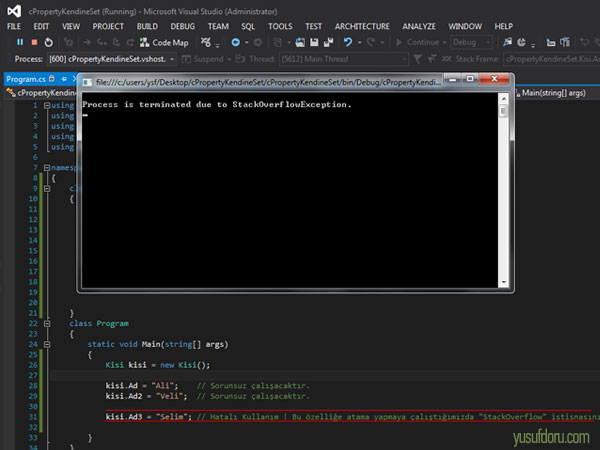Pin the Program.cs tab
The width and height of the screenshot is (600, 450).
(64, 79)
